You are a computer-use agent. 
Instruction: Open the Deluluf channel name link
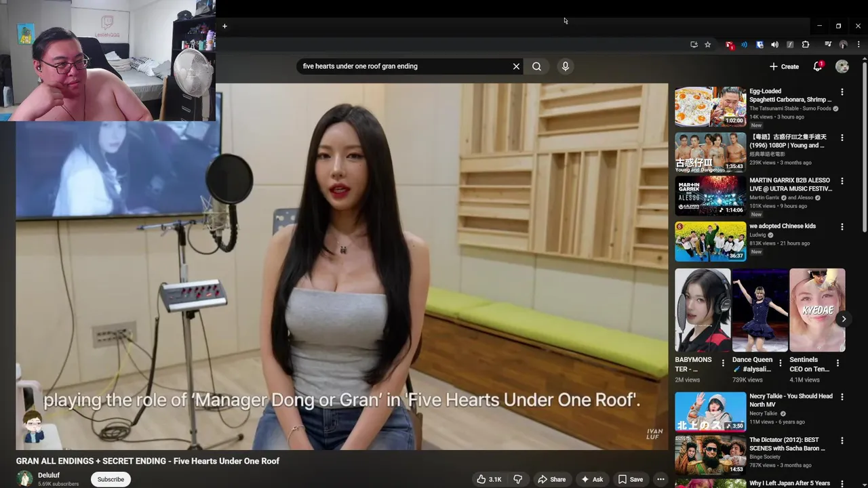pyautogui.click(x=49, y=475)
